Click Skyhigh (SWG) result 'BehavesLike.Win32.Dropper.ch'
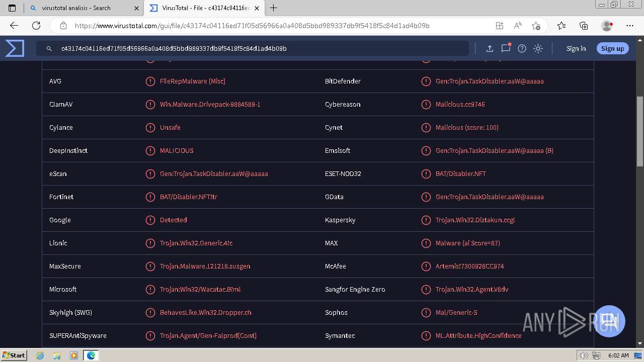This screenshot has height=362, width=644. pyautogui.click(x=206, y=313)
